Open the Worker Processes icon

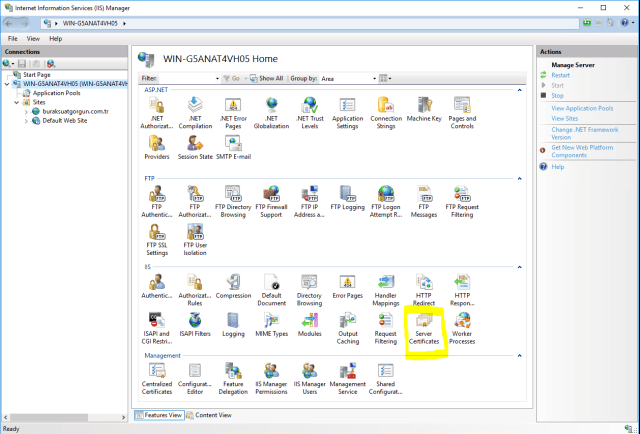tap(462, 325)
